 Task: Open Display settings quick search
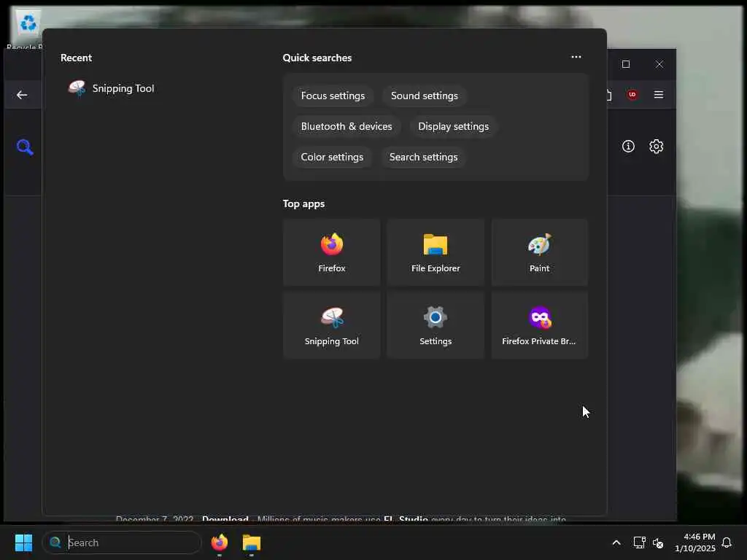453,126
